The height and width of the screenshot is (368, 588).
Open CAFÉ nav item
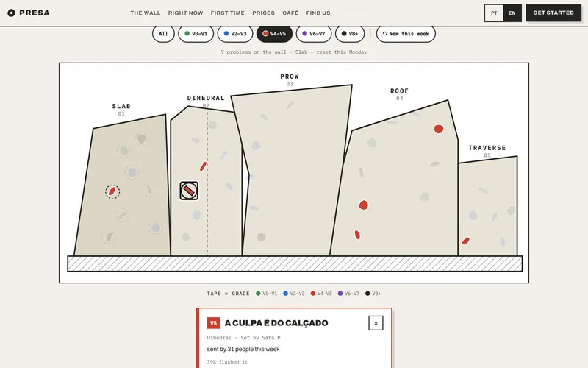click(x=290, y=13)
